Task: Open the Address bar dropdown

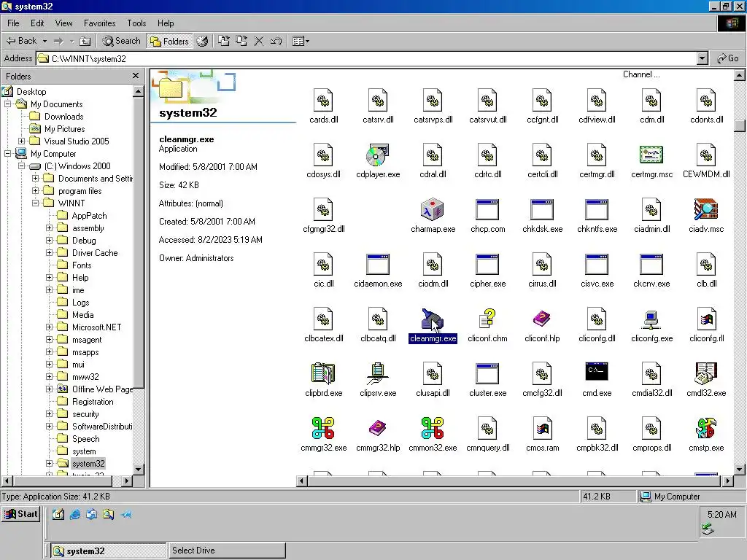Action: point(702,58)
